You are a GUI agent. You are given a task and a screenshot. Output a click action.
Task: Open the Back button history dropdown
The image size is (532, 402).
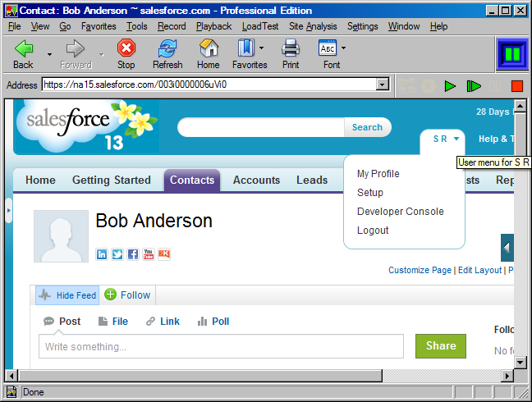(49, 54)
